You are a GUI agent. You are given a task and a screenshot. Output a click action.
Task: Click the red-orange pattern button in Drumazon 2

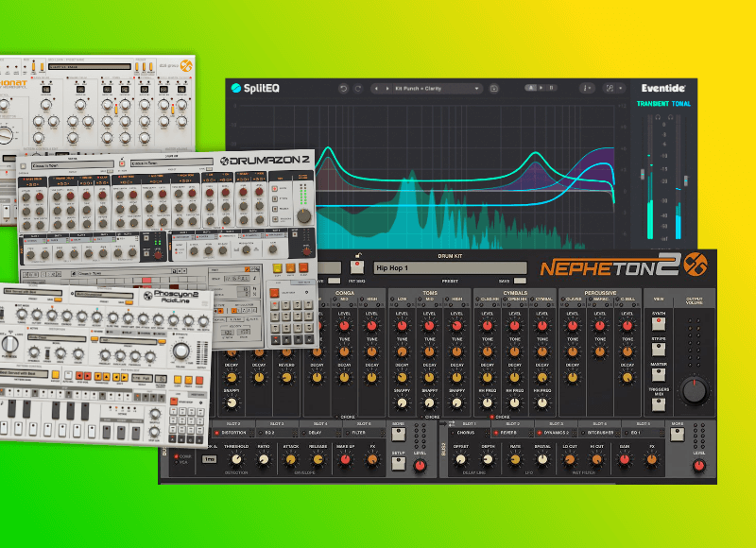click(303, 267)
